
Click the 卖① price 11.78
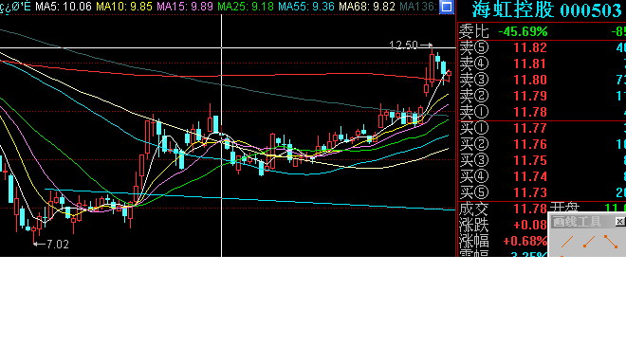point(530,112)
